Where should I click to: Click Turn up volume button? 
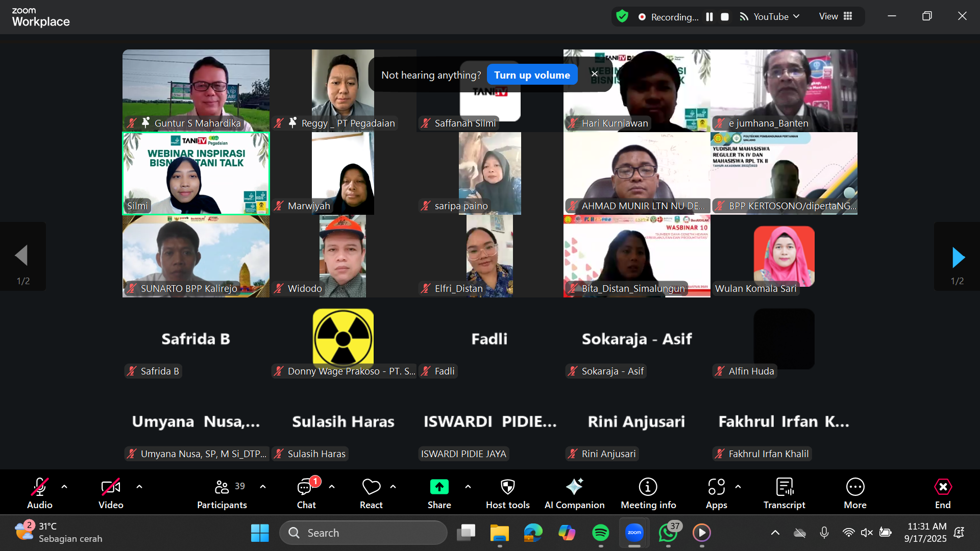click(532, 75)
